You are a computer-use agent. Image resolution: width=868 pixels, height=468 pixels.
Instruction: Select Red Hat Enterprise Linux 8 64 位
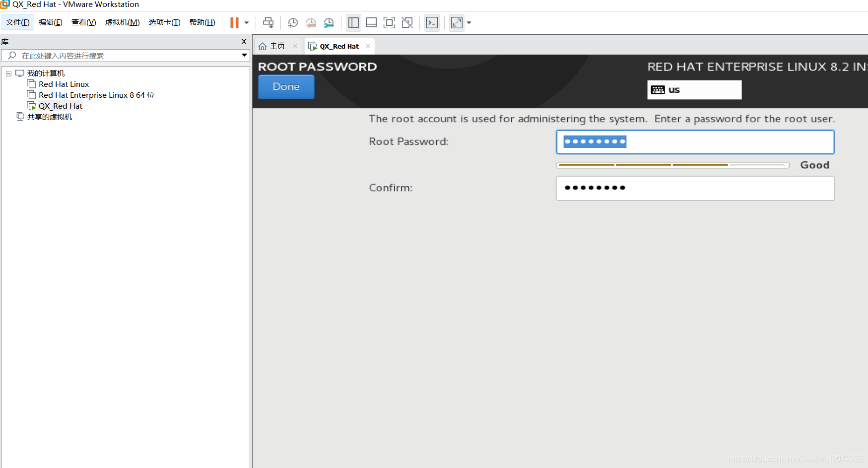tap(97, 95)
